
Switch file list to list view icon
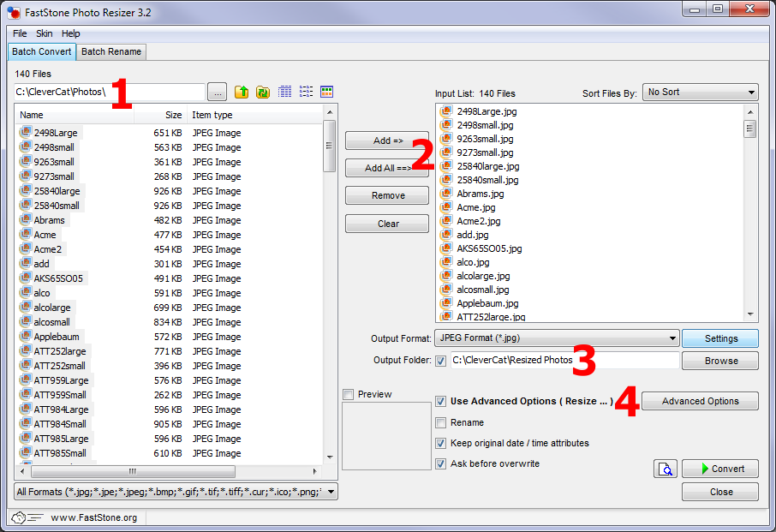[x=306, y=92]
